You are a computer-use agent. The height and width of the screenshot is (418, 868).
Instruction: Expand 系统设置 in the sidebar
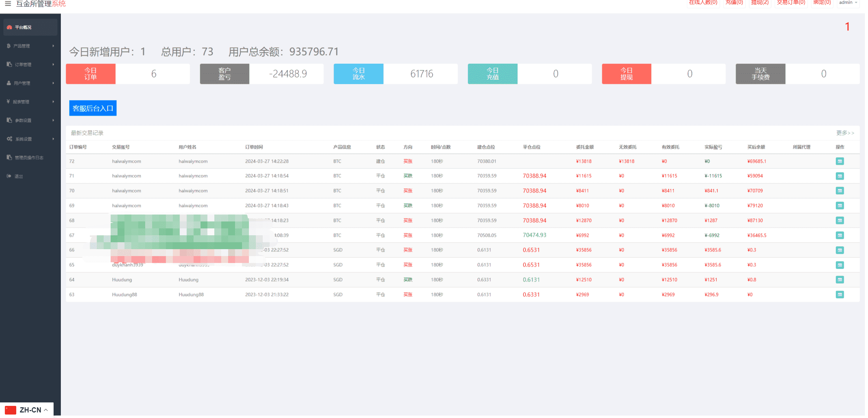point(30,139)
